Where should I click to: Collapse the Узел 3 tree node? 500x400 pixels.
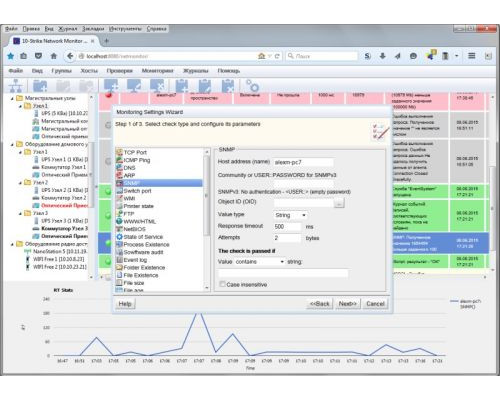(20, 213)
